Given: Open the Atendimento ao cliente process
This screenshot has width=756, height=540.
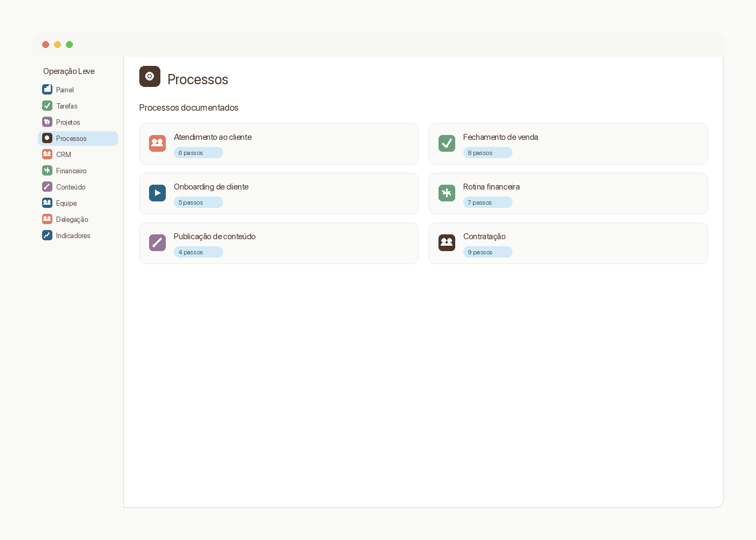Looking at the screenshot, I should click(x=279, y=144).
